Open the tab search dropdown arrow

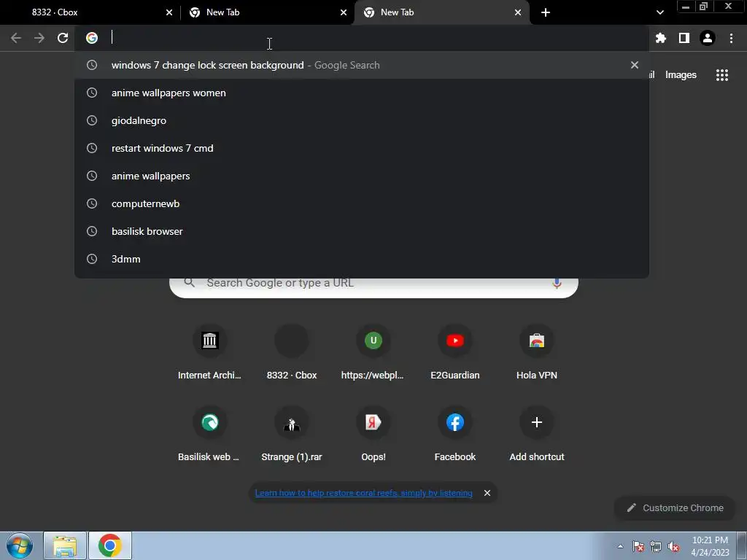[x=659, y=12]
